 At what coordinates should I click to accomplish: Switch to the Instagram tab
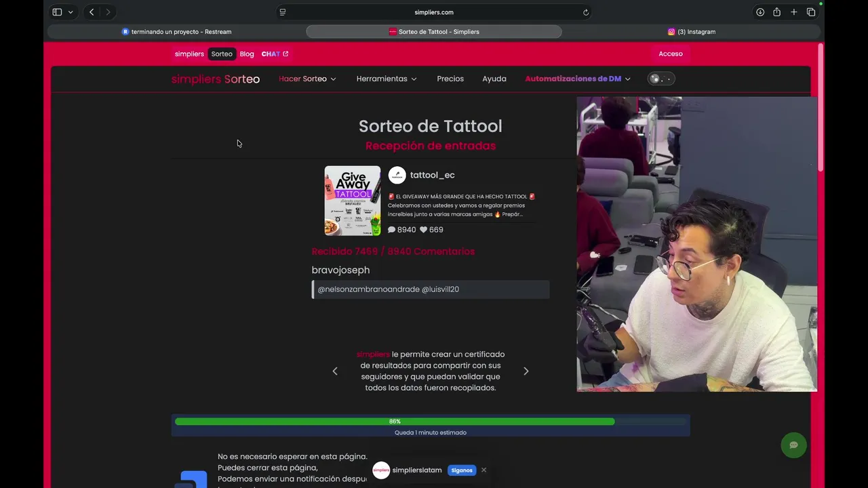click(692, 32)
